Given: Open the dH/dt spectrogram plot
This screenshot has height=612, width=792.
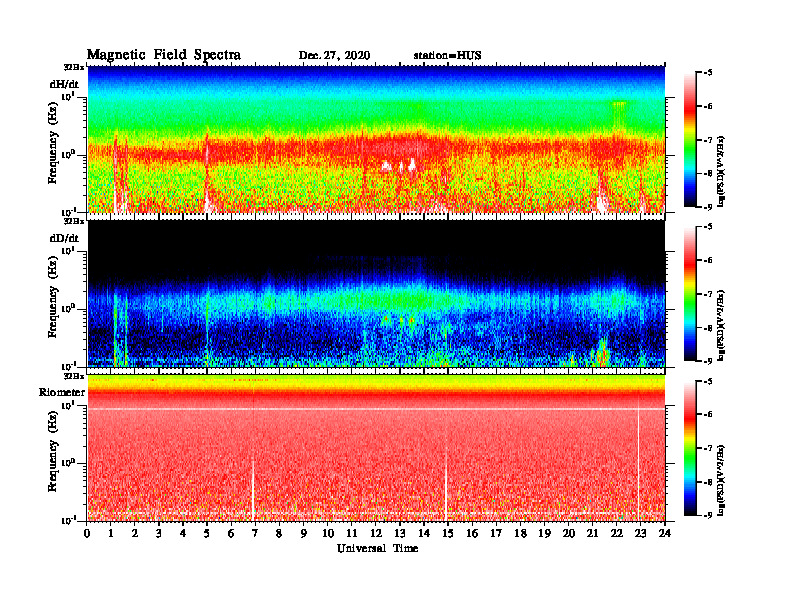Looking at the screenshot, I should point(376,139).
